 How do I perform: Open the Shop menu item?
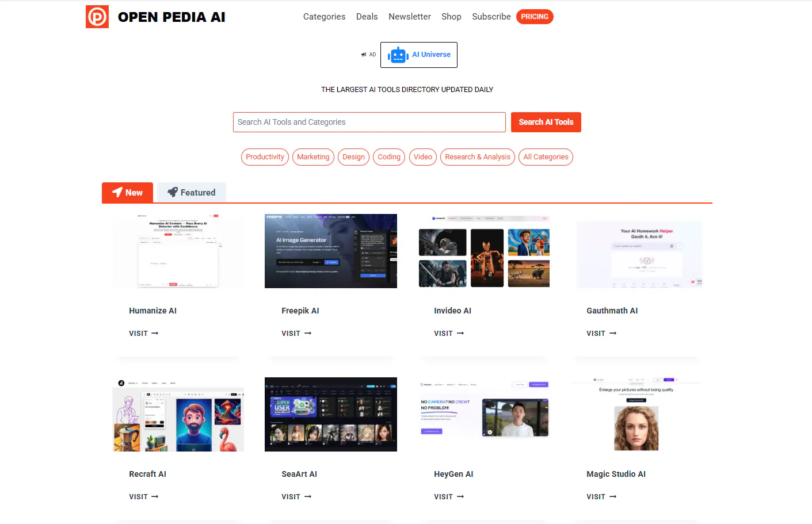tap(452, 17)
